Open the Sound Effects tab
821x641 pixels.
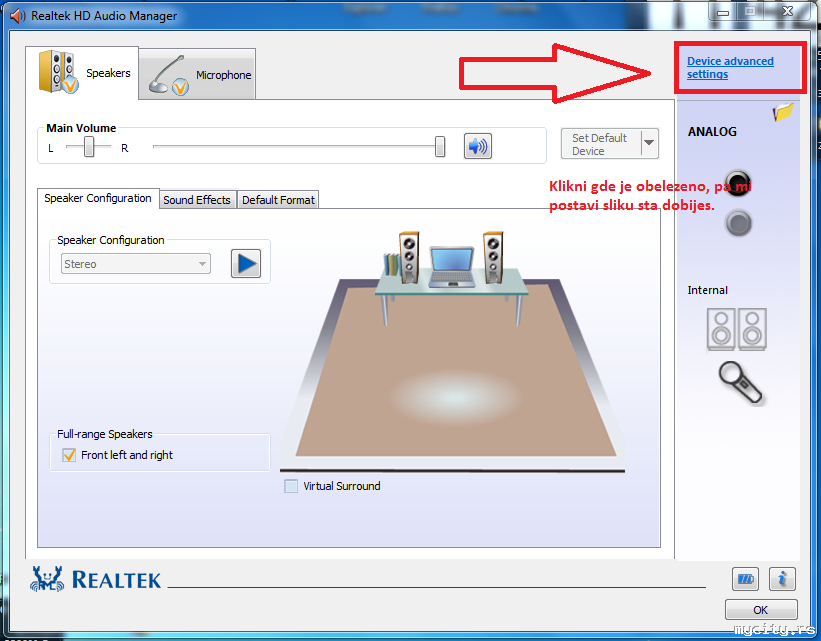(197, 200)
